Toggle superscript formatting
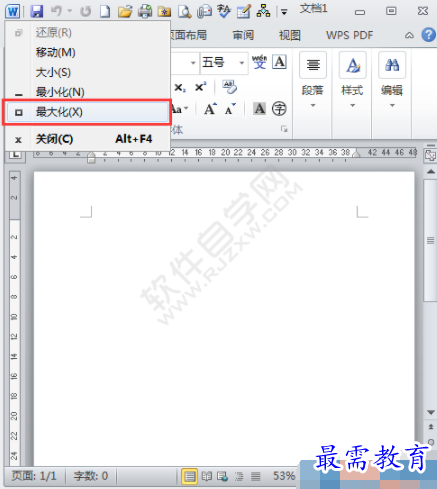 [x=200, y=87]
